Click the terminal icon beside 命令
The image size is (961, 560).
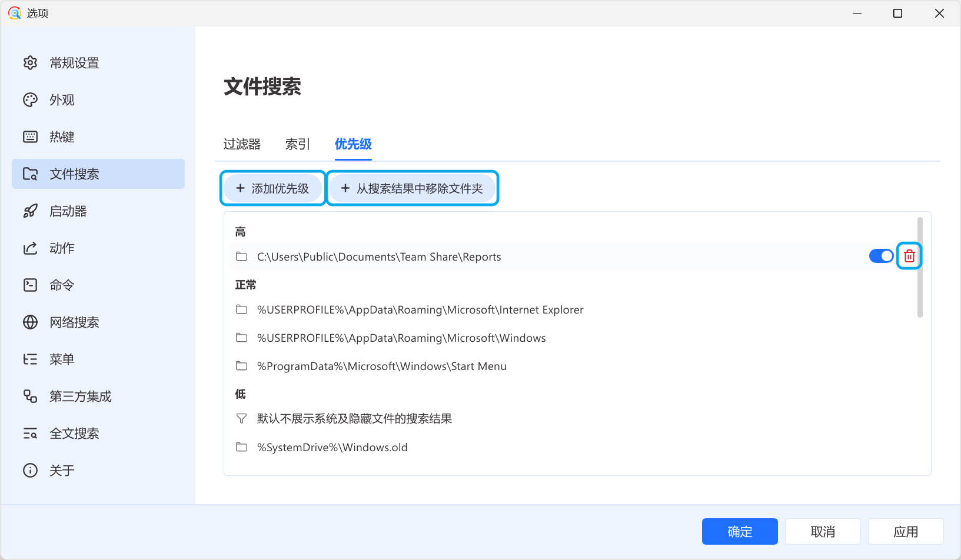tap(30, 285)
